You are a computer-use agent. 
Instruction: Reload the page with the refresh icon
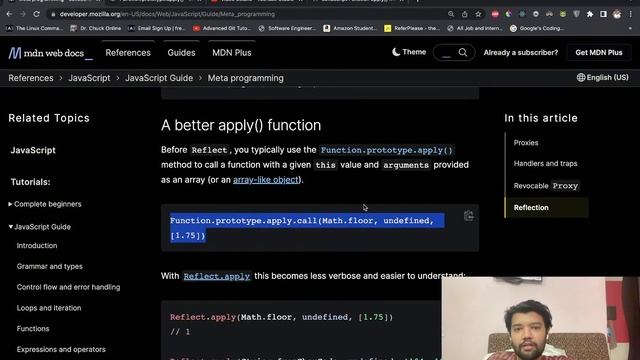(36, 14)
